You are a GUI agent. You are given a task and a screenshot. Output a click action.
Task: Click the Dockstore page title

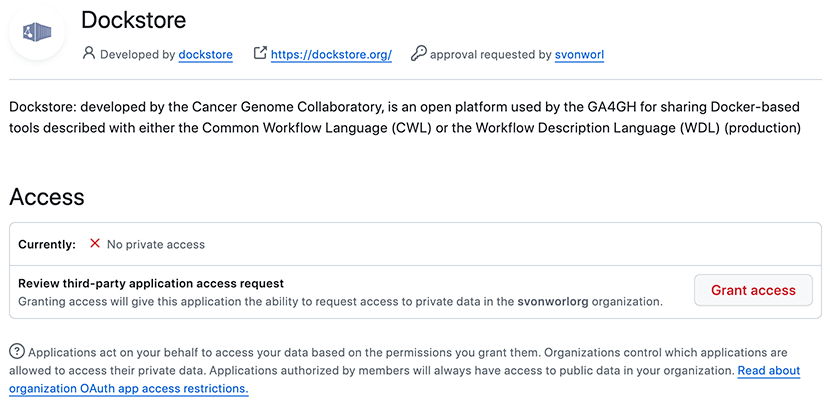click(x=133, y=20)
